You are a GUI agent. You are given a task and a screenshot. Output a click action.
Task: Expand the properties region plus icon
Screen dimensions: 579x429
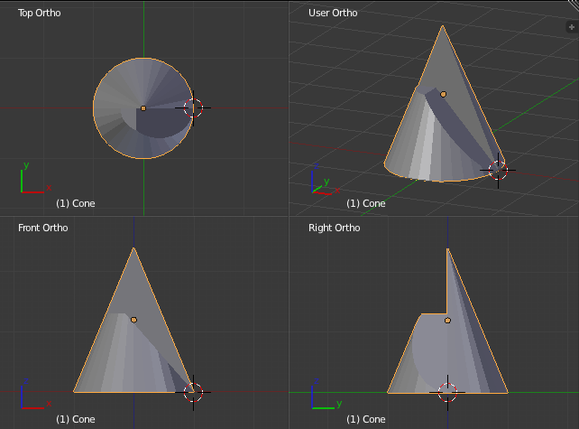click(572, 27)
